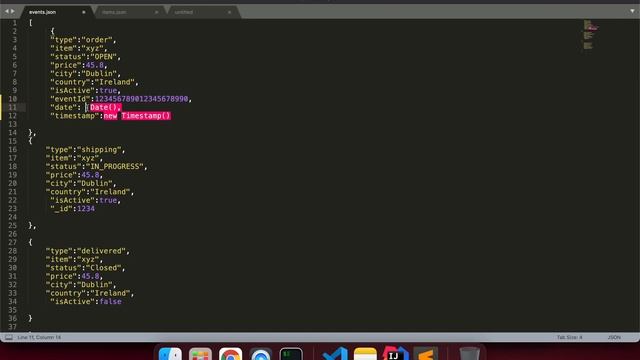This screenshot has height=360, width=640.
Task: Open the tab list dropdown arrow
Action: click(x=632, y=11)
